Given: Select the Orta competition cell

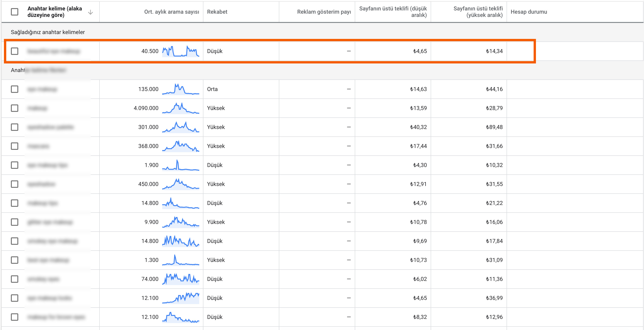Looking at the screenshot, I should coord(212,89).
